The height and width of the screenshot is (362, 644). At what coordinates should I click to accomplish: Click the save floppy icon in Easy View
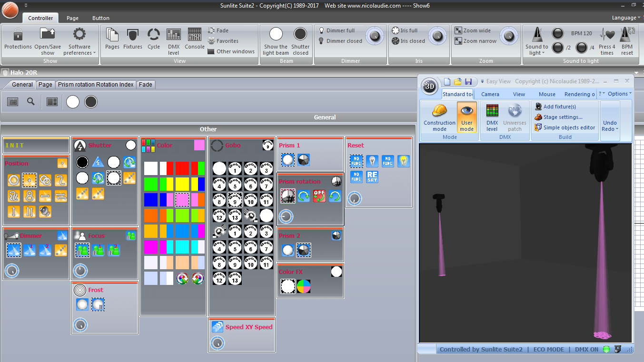[468, 81]
